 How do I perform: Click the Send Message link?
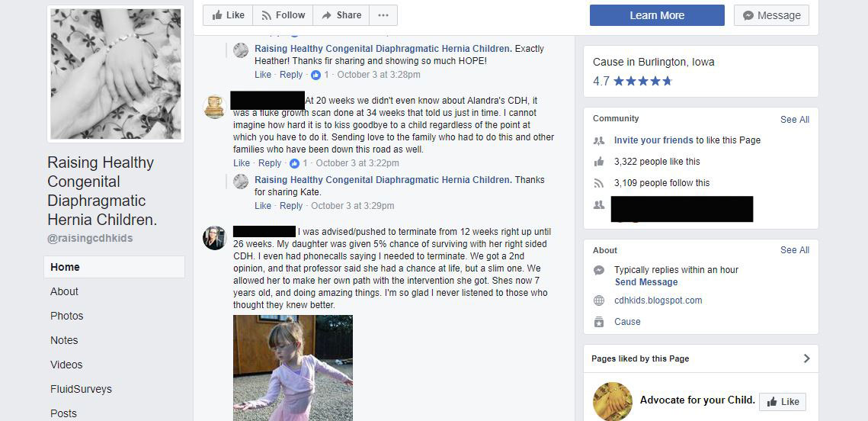[646, 282]
